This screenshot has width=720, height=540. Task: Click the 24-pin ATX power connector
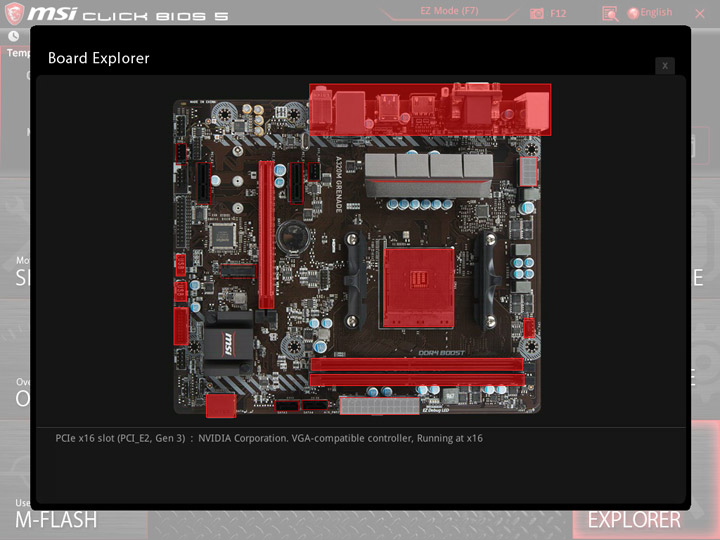pos(379,406)
